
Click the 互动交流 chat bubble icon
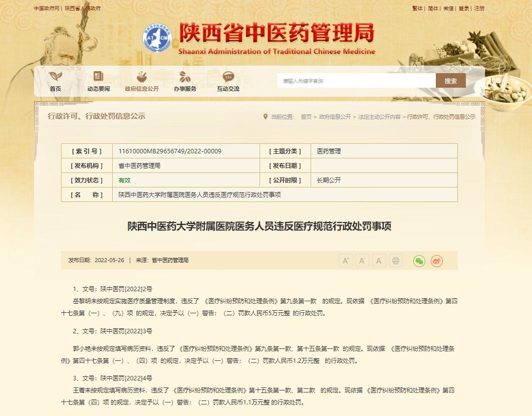228,76
